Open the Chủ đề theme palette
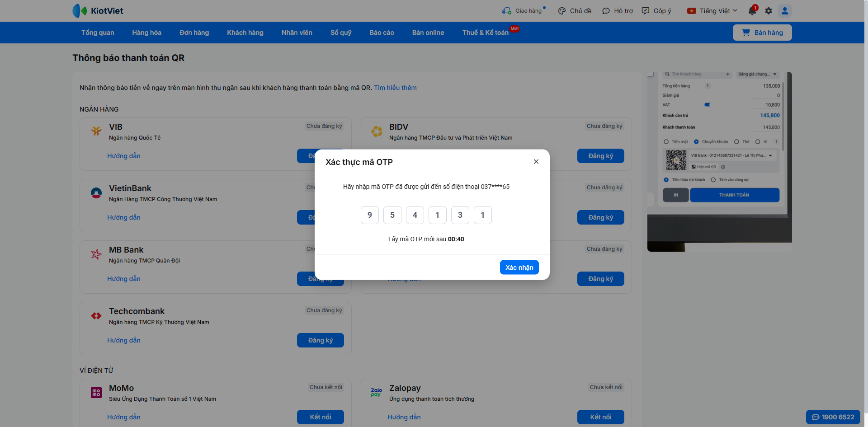Viewport: 868px width, 427px height. pyautogui.click(x=562, y=11)
